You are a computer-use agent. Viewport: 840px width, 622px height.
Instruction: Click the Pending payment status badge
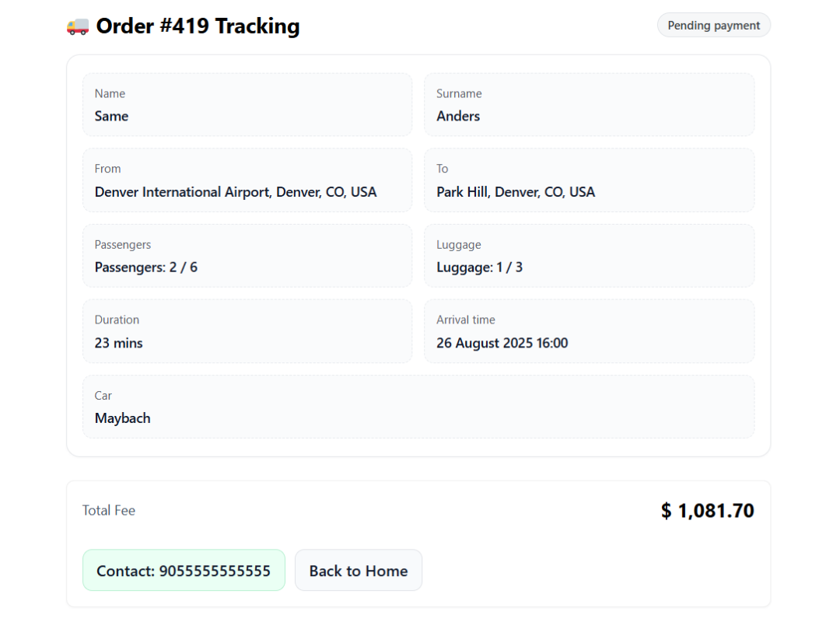713,26
